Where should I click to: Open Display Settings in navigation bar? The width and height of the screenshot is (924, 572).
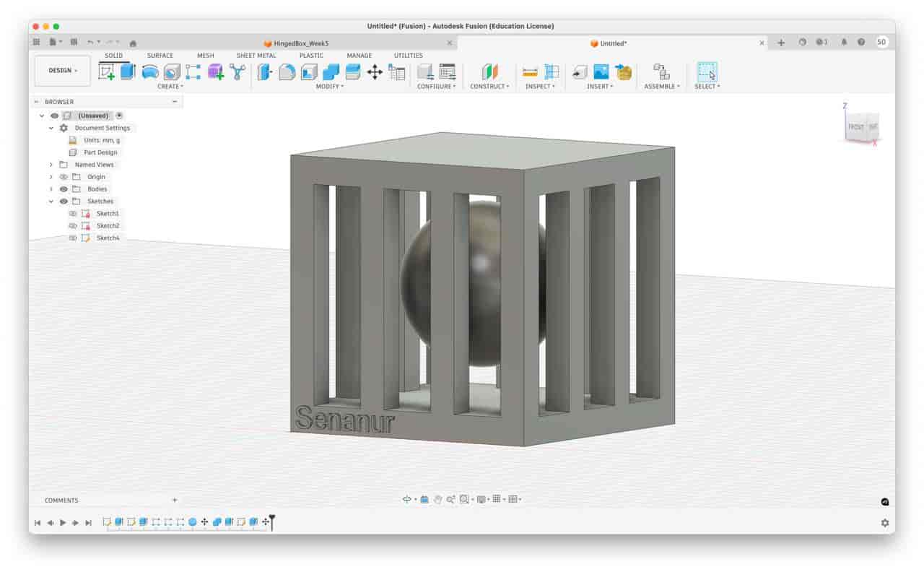point(481,499)
